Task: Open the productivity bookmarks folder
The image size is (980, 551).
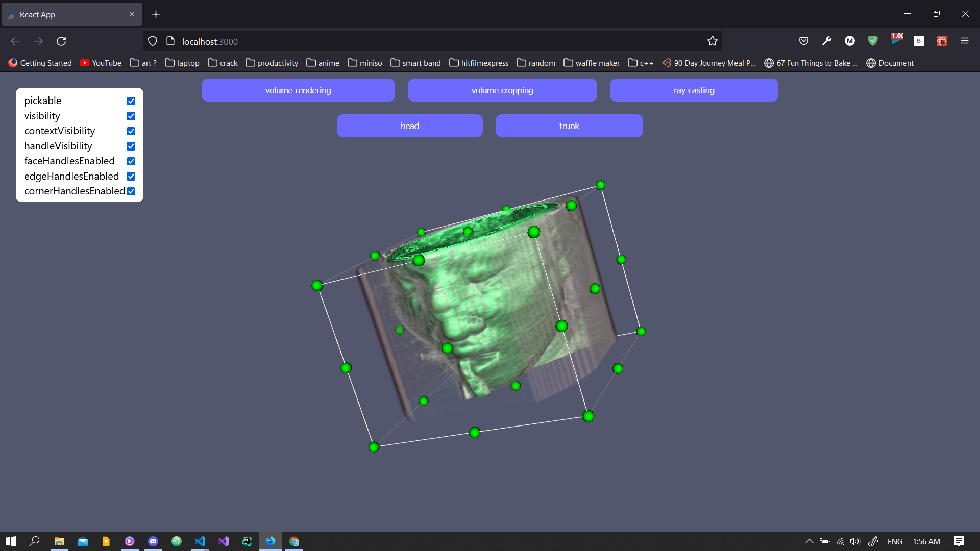Action: [272, 63]
